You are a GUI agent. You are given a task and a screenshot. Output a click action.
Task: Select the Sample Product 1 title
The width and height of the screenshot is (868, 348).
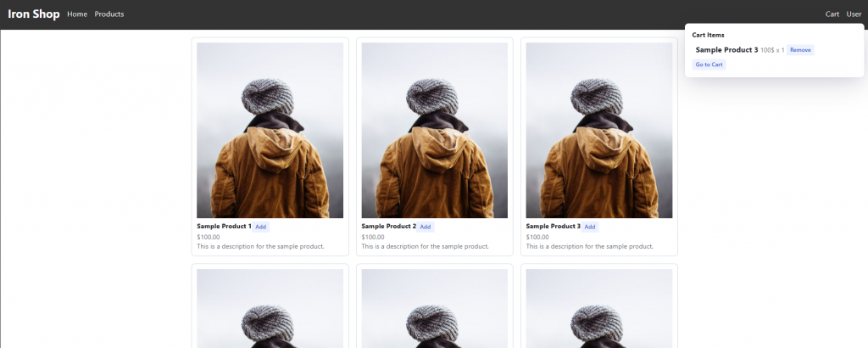(224, 227)
